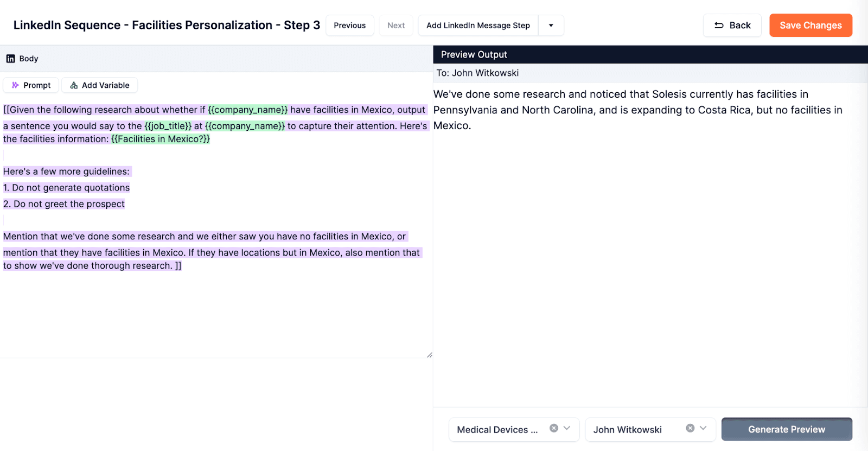Screen dimensions: 868x451
Task: Click the LinkedIn icon beside Body
Action: click(x=10, y=59)
